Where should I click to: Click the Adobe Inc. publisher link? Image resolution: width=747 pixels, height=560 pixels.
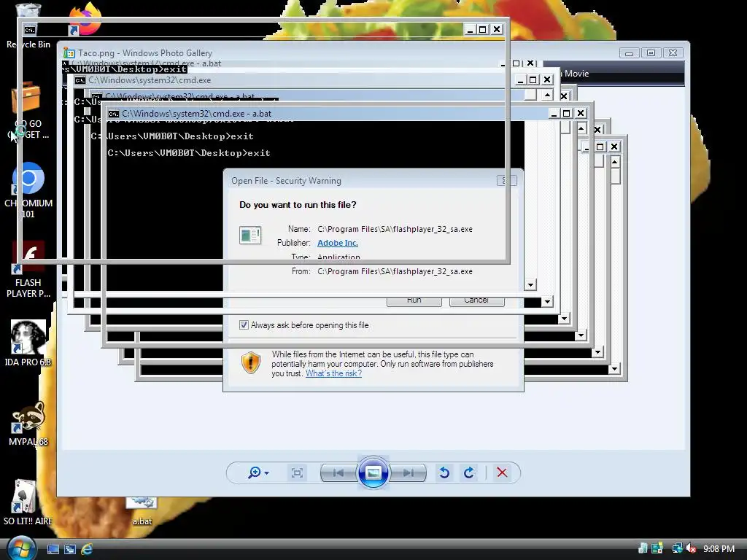337,243
